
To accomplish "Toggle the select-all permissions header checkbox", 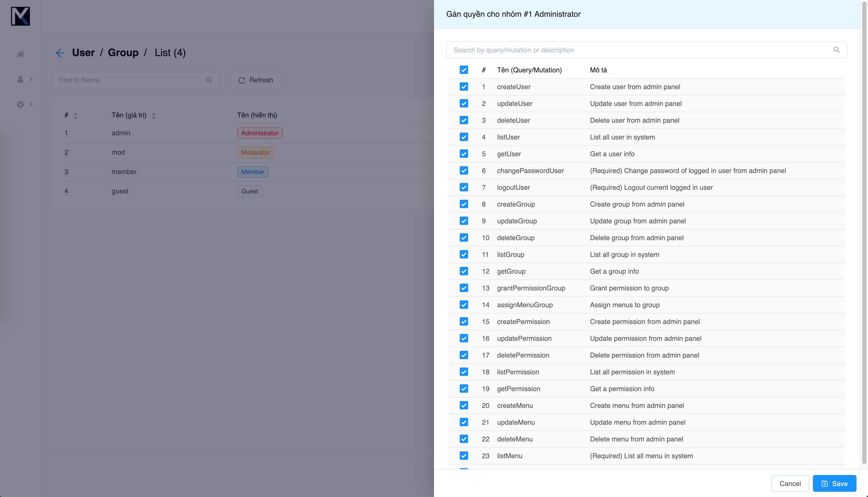I will (x=464, y=70).
